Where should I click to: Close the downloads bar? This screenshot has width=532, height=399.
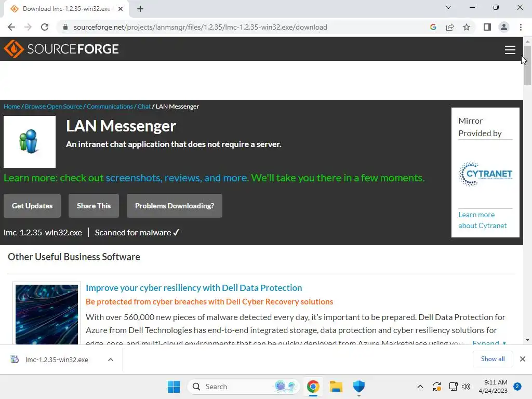(523, 359)
